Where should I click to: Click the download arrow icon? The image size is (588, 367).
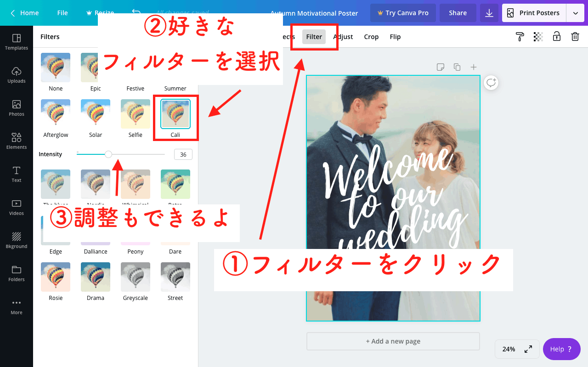click(489, 13)
